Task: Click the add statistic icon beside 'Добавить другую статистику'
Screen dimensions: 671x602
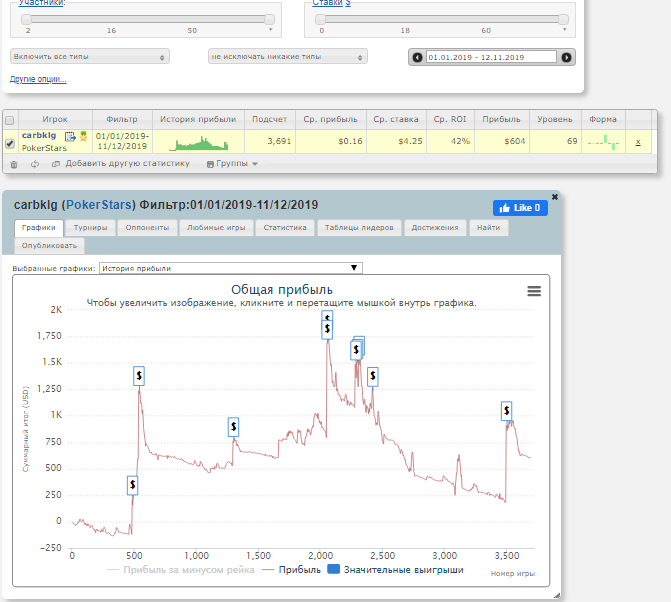Action: tap(56, 164)
